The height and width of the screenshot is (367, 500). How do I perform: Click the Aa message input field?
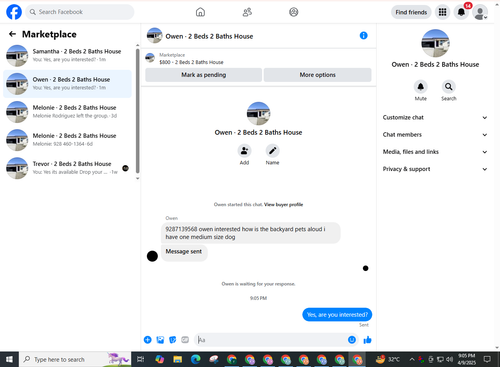272,340
